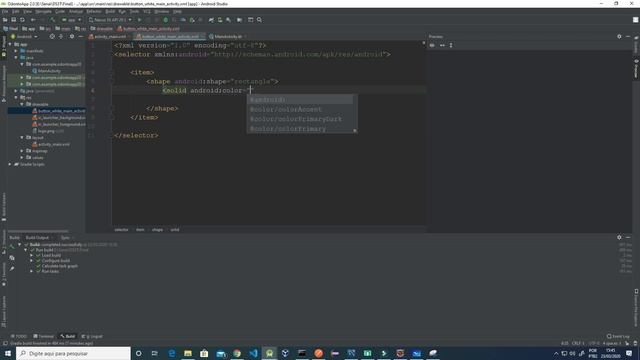The image size is (640, 360).
Task: Click the Make Project hammer icon
Action: pyautogui.click(x=53, y=20)
